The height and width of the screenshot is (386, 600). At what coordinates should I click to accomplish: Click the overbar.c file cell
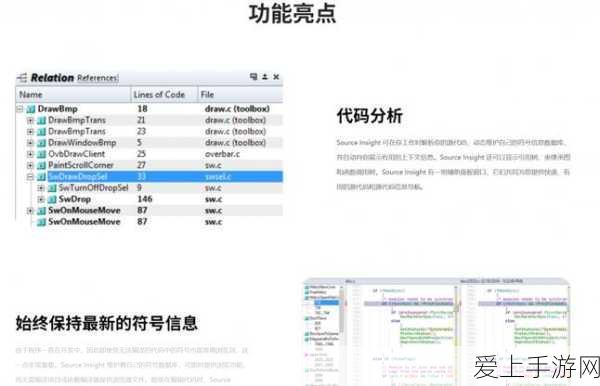(222, 154)
